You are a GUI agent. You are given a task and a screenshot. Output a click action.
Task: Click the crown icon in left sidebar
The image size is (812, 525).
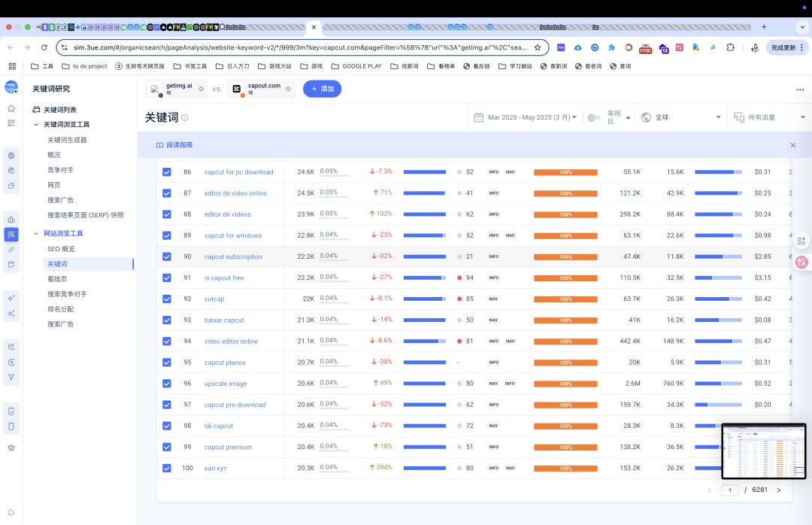coord(11,448)
